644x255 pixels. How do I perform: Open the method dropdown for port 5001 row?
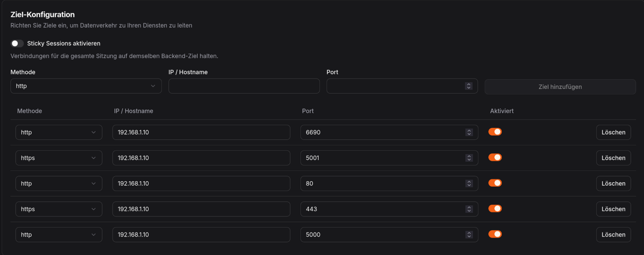click(59, 158)
